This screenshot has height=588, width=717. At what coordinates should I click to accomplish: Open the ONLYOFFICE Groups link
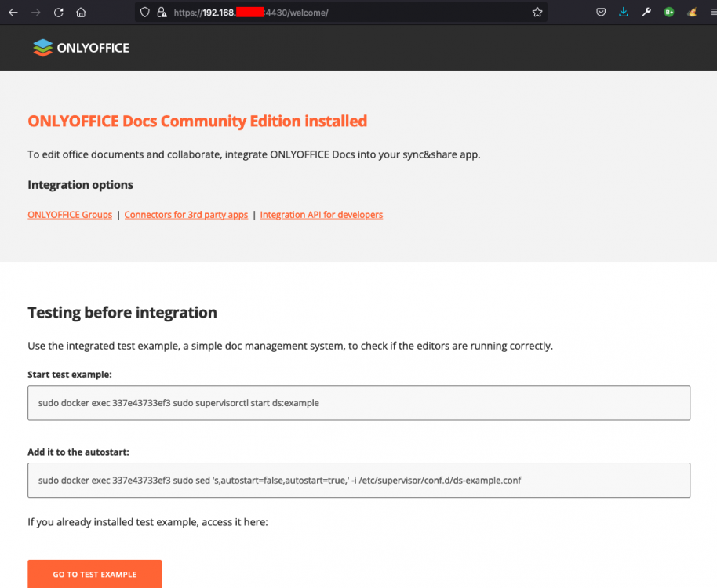(70, 215)
